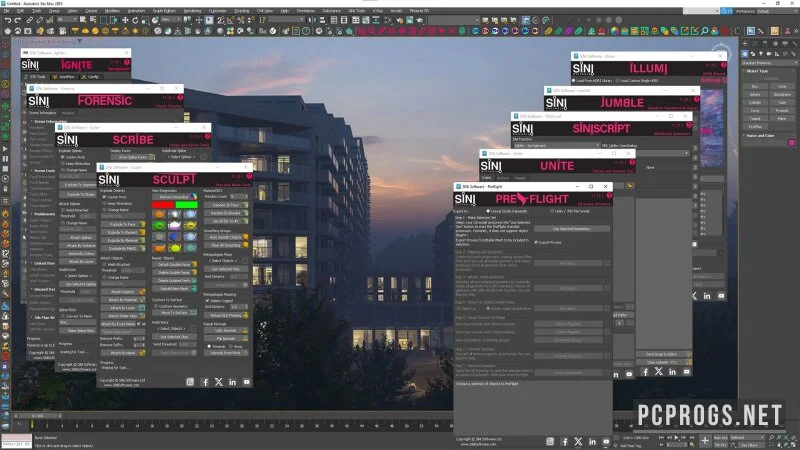Select the Select and Move tool

tap(125, 20)
